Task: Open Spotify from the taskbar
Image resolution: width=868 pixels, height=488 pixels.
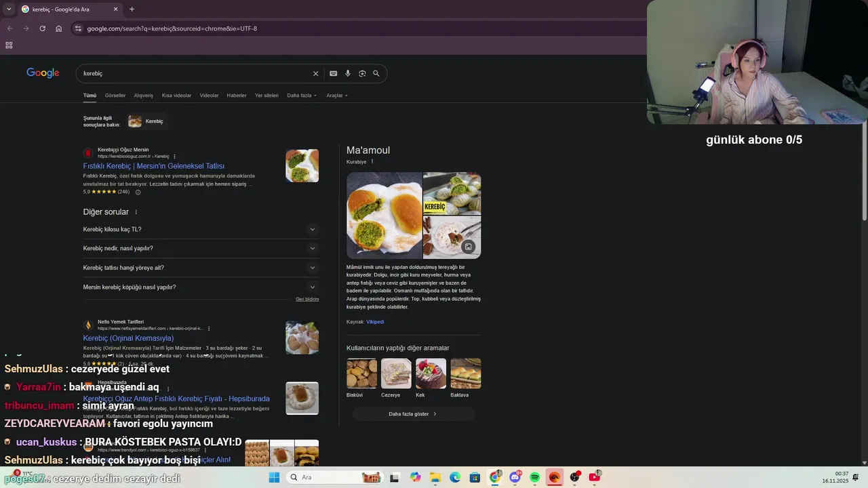Action: pos(534,477)
